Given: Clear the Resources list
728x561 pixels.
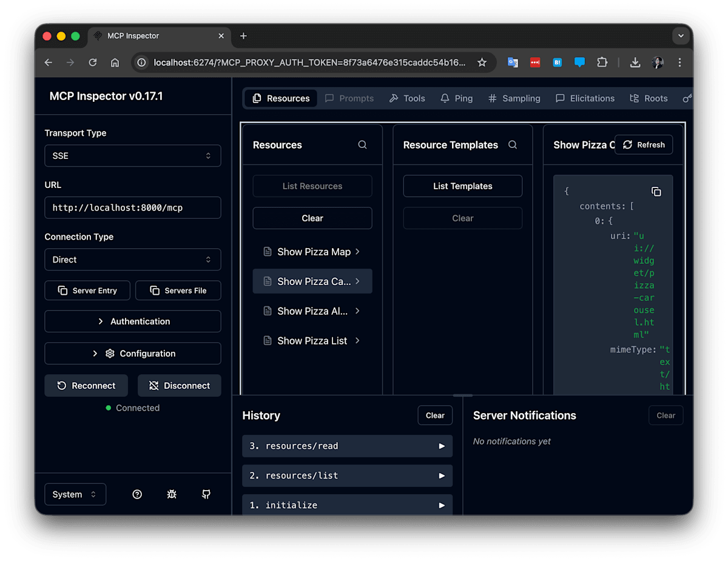Looking at the screenshot, I should [x=312, y=218].
